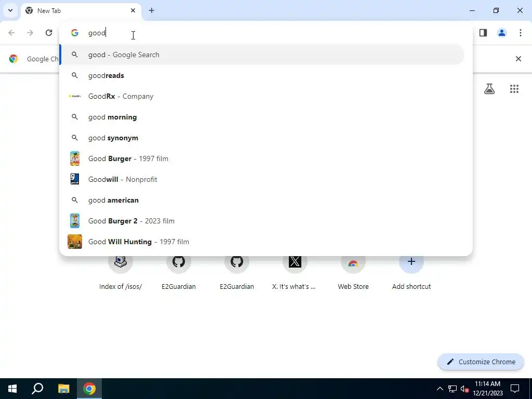Click Good Burger 1997 film poster icon

75,158
